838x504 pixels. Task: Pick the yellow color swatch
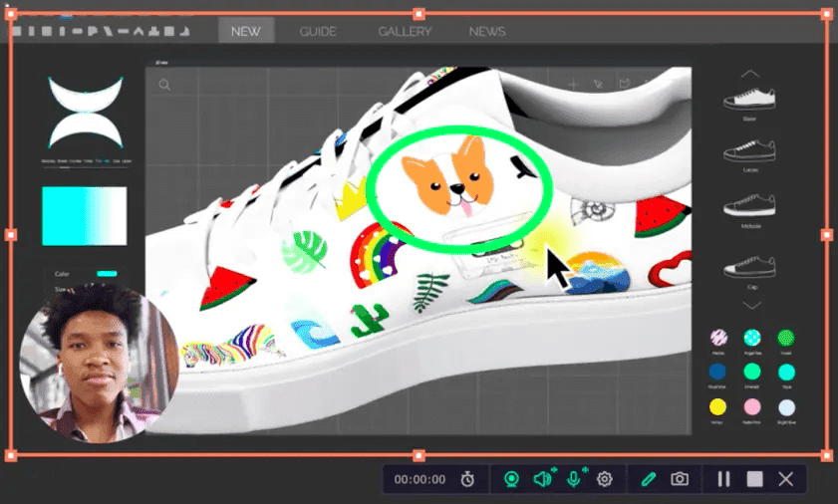(x=717, y=407)
